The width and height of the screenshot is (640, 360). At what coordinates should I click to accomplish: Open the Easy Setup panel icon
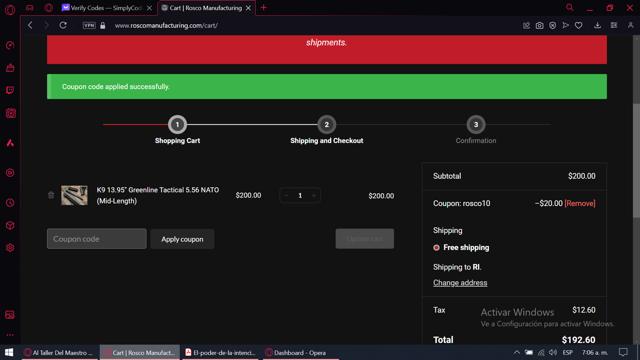[613, 25]
